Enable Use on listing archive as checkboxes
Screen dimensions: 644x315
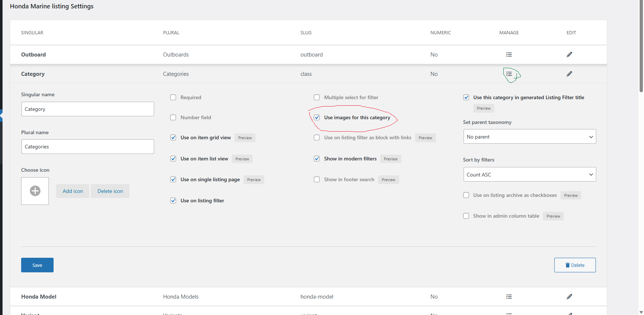point(466,195)
